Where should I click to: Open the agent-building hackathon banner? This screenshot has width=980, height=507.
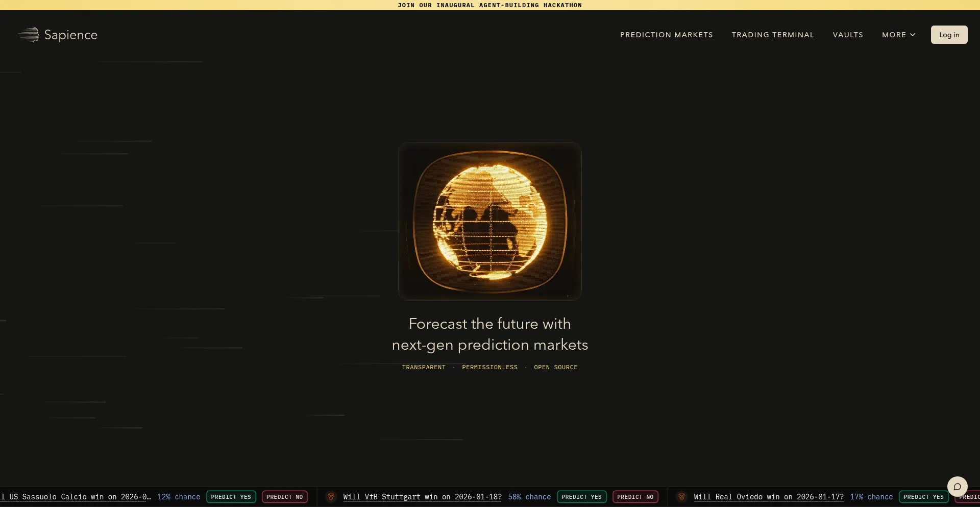point(489,5)
